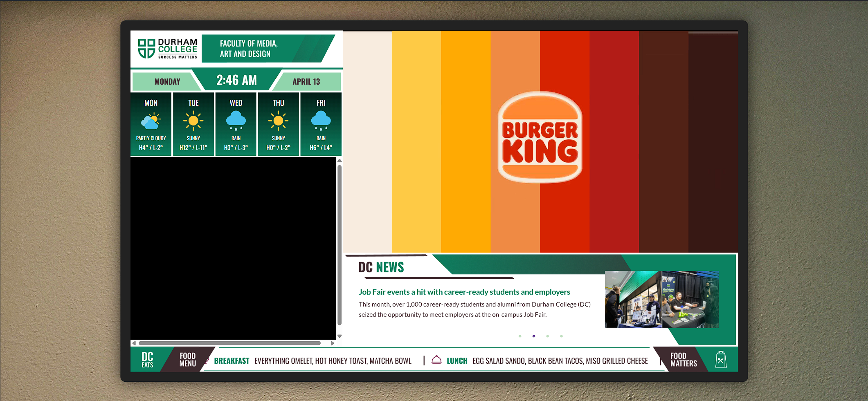Image resolution: width=868 pixels, height=401 pixels.
Task: Click the DC NEWS heading
Action: [x=381, y=267]
